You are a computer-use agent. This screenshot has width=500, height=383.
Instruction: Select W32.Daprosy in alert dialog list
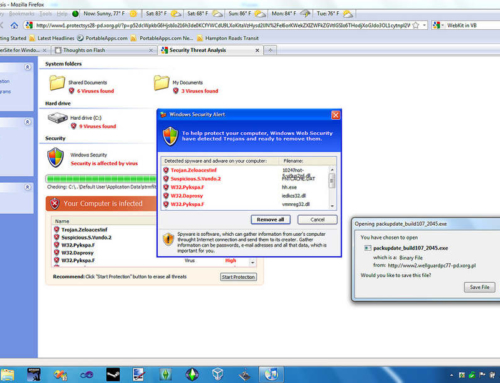click(x=187, y=196)
